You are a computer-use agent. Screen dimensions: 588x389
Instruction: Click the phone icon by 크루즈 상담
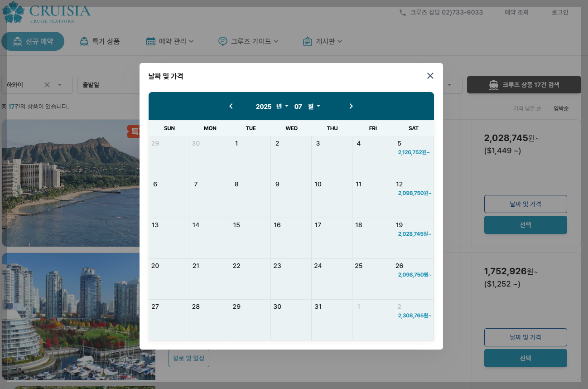[x=403, y=13]
